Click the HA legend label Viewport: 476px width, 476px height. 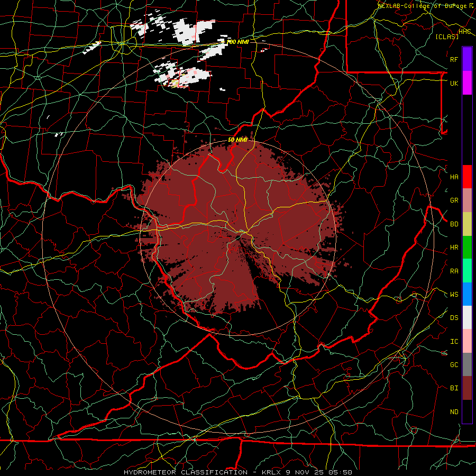pos(454,177)
